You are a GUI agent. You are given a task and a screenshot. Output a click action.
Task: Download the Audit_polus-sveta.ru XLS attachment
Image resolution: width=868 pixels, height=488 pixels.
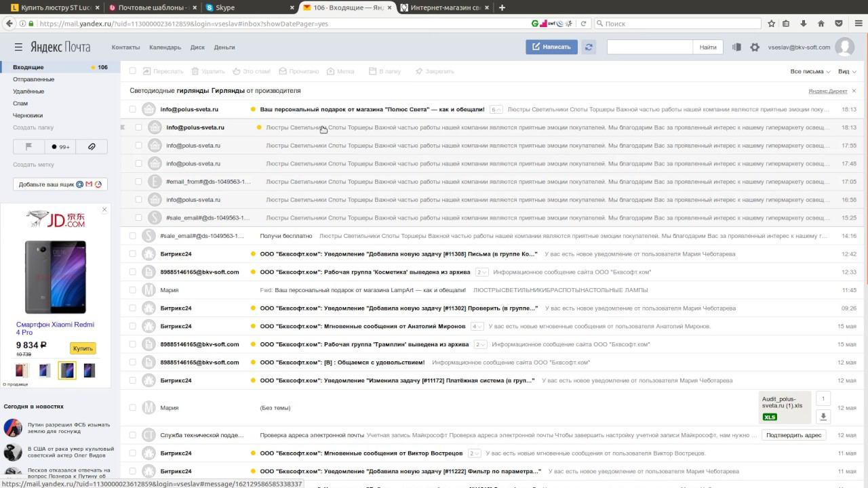[x=823, y=417]
